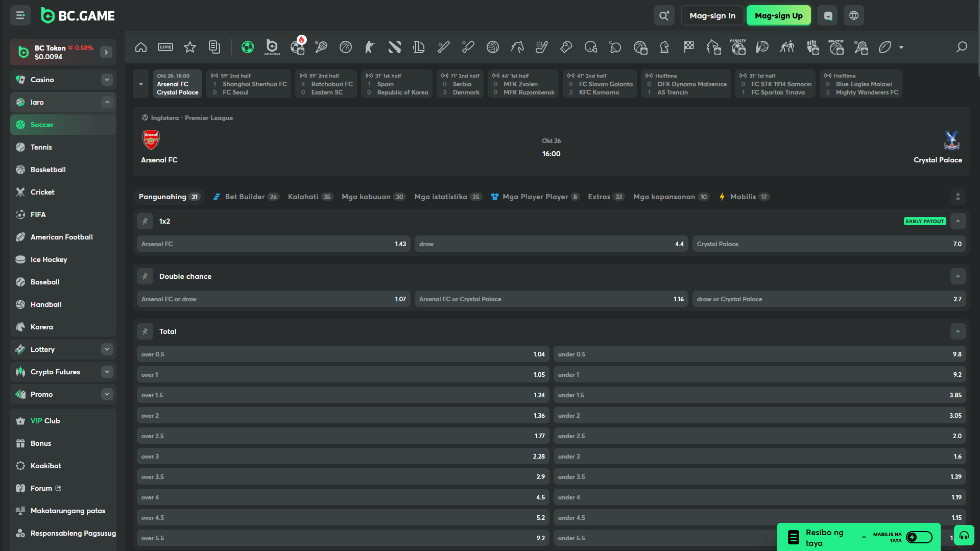The image size is (980, 551).
Task: Show live matches via LIVE icon
Action: [x=165, y=47]
